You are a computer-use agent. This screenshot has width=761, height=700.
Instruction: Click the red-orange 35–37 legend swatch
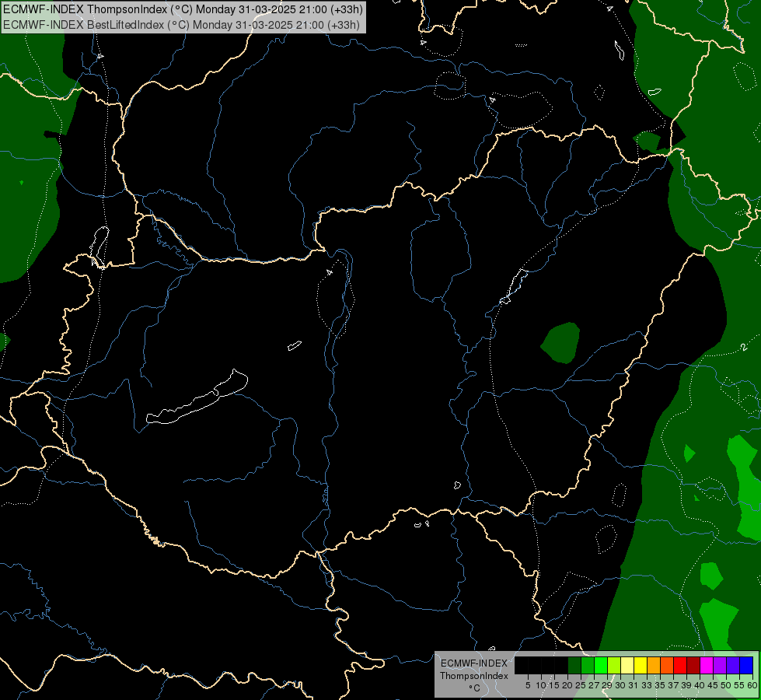pos(667,665)
